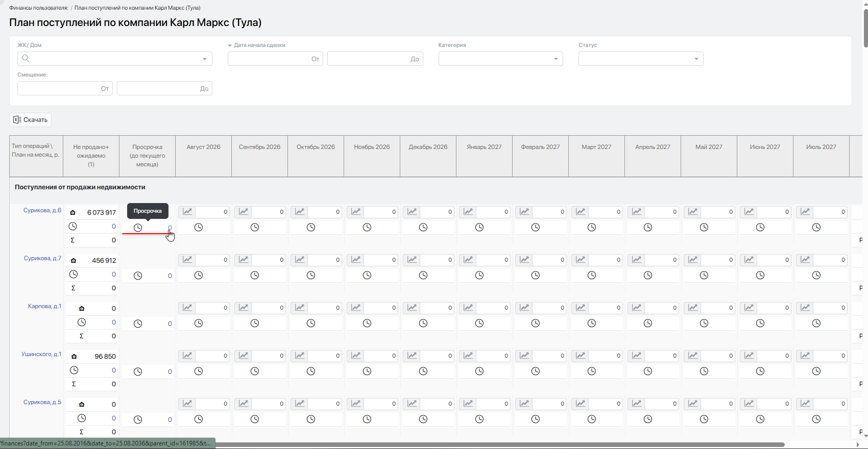This screenshot has height=449, width=868.
Task: Click clock icon for Ушинского д.1 Июль 2027
Action: pyautogui.click(x=816, y=371)
